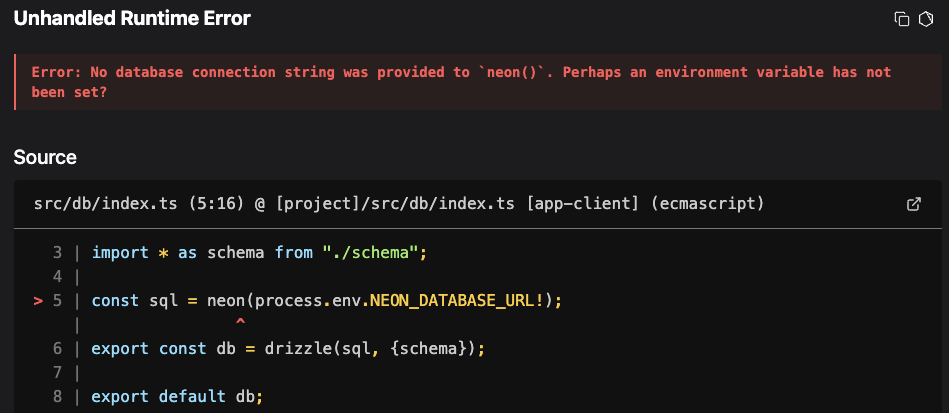Click the src/db/index.ts file path
The height and width of the screenshot is (413, 949).
[92, 204]
